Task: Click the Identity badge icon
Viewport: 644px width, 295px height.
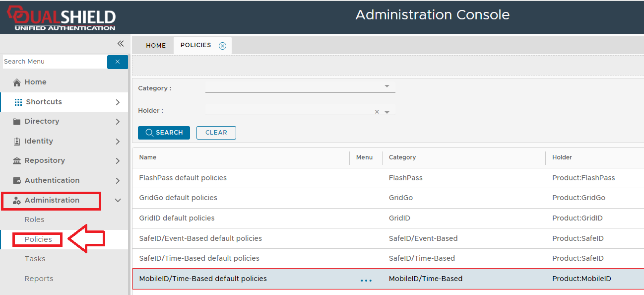Action: [x=17, y=141]
